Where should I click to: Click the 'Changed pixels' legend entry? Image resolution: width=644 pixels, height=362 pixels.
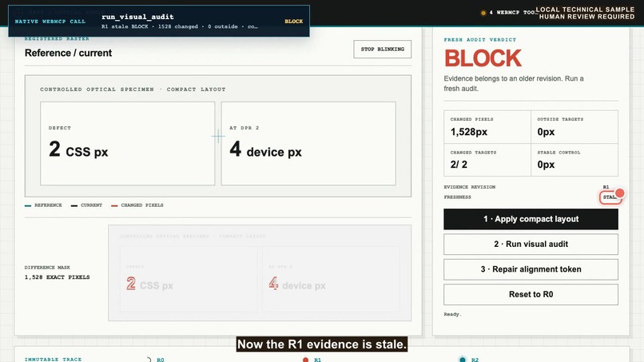click(137, 205)
